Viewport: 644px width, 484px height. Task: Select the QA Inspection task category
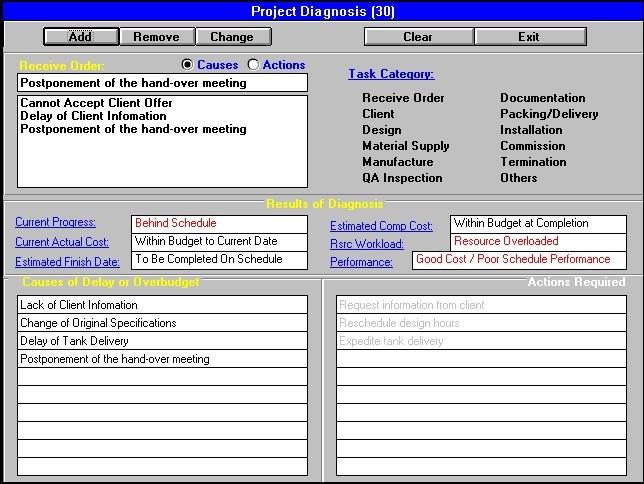tap(402, 178)
